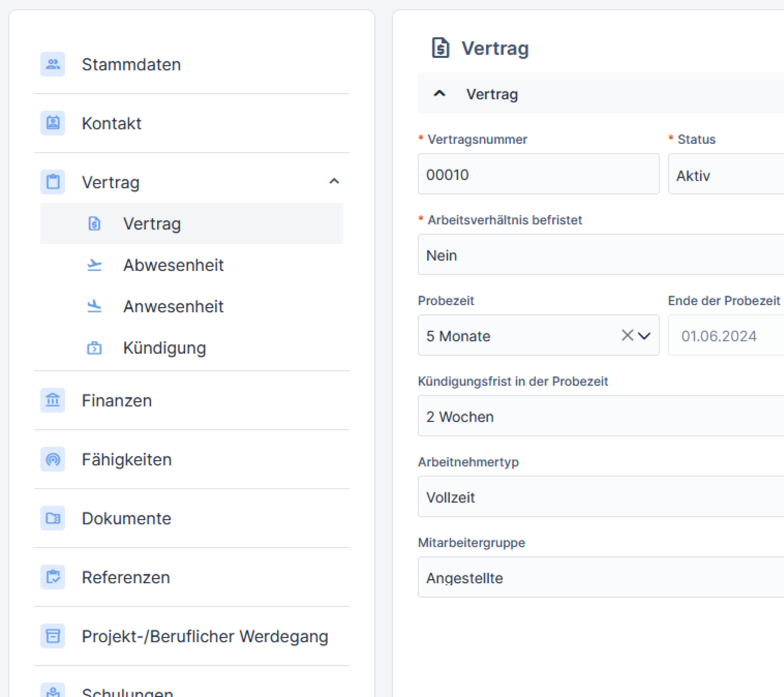Open the Probezeit dropdown
This screenshot has height=697, width=784.
pos(644,335)
